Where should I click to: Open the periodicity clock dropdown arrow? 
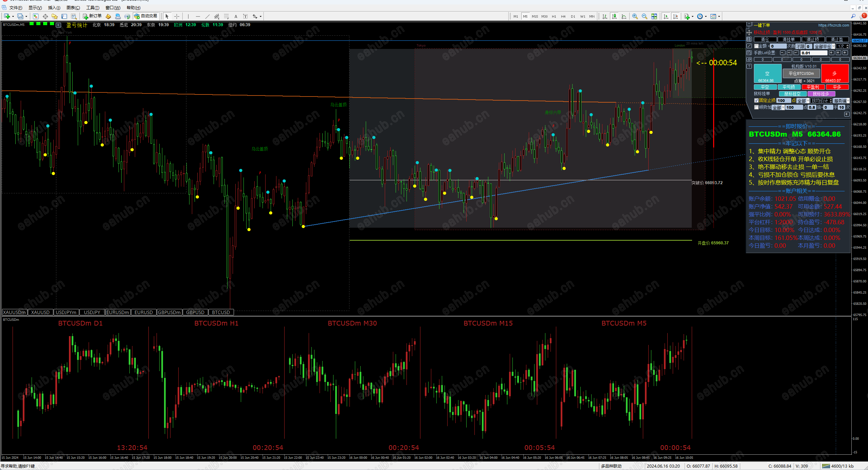[x=706, y=16]
